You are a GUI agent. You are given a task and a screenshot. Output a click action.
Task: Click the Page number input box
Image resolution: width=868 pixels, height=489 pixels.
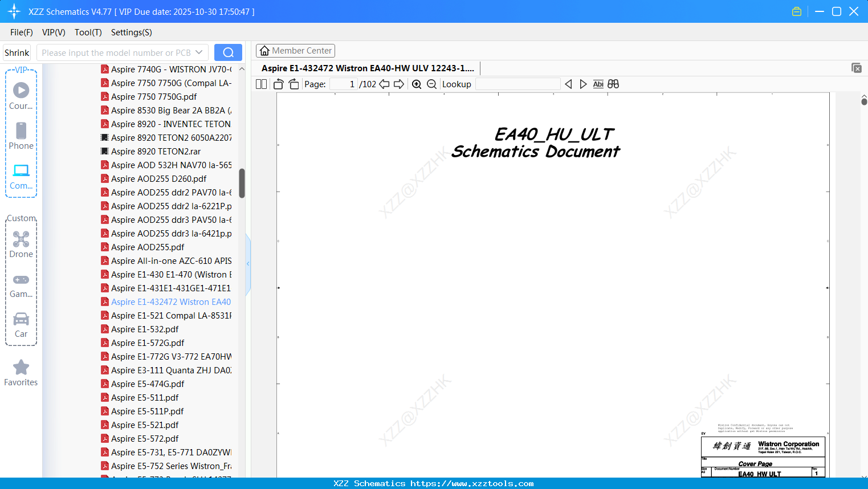344,84
